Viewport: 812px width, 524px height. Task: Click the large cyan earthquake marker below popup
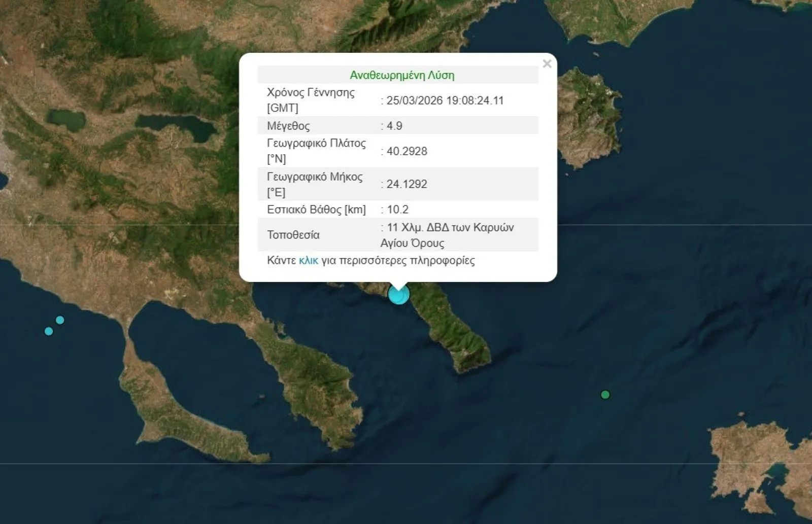tap(398, 294)
